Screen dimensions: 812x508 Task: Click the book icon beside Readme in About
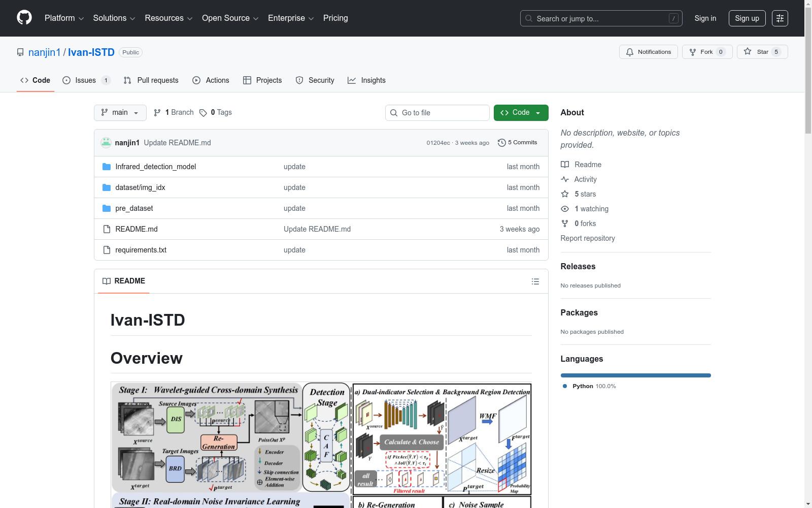565,165
